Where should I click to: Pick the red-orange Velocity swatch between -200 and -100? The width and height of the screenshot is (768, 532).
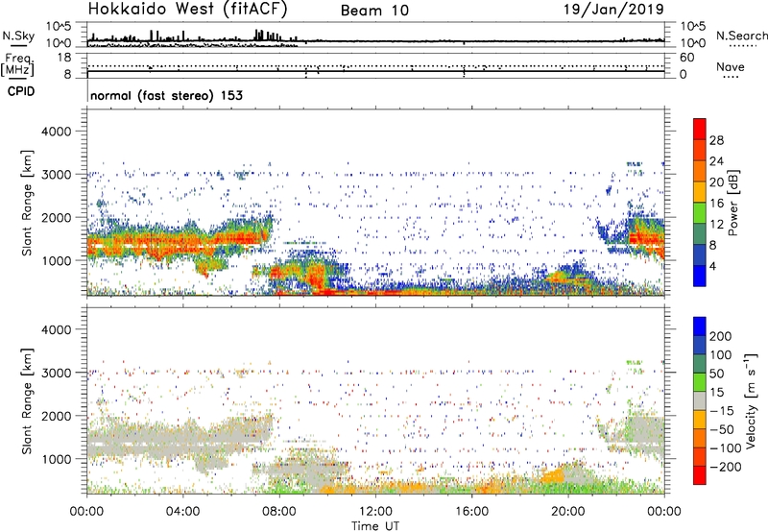pos(700,456)
